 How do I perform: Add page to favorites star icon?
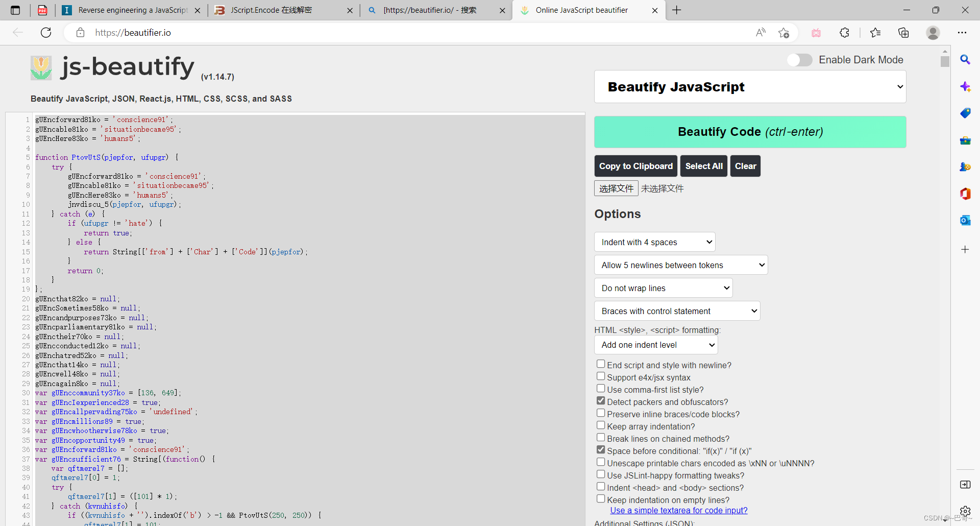click(x=784, y=33)
